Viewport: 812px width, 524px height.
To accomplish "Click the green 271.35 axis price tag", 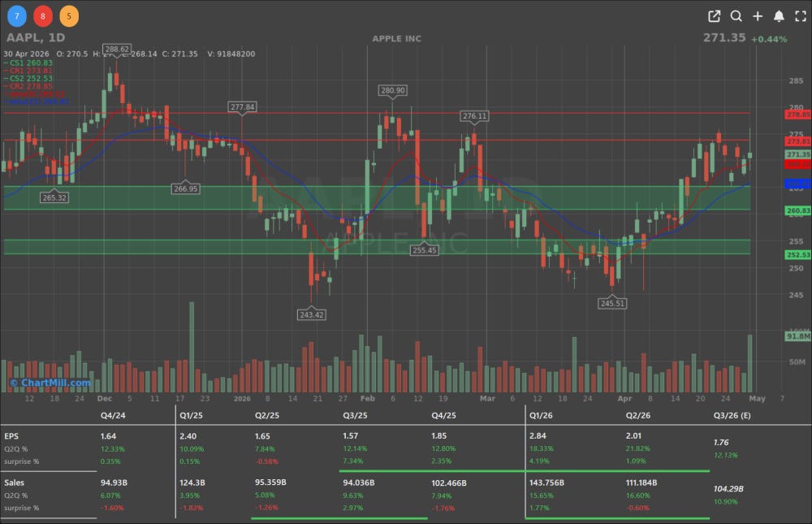I will point(798,154).
